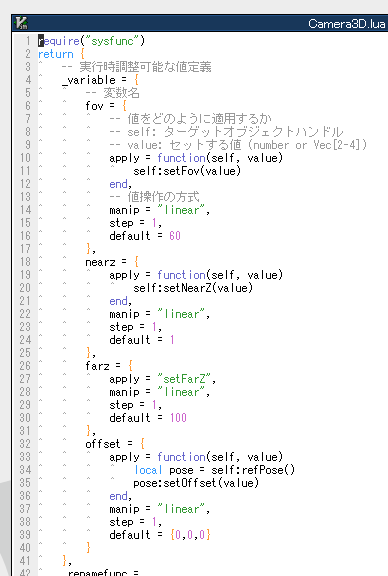The height and width of the screenshot is (576, 388).
Task: Click the comment starting with self: on line 8
Action: coord(226,132)
